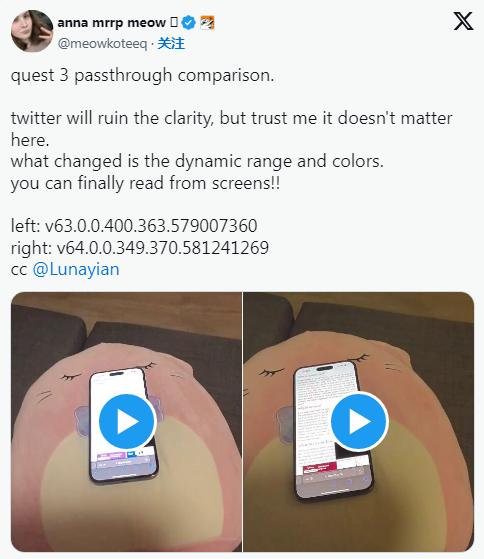Click the @meowkoteeq handle

tap(102, 44)
